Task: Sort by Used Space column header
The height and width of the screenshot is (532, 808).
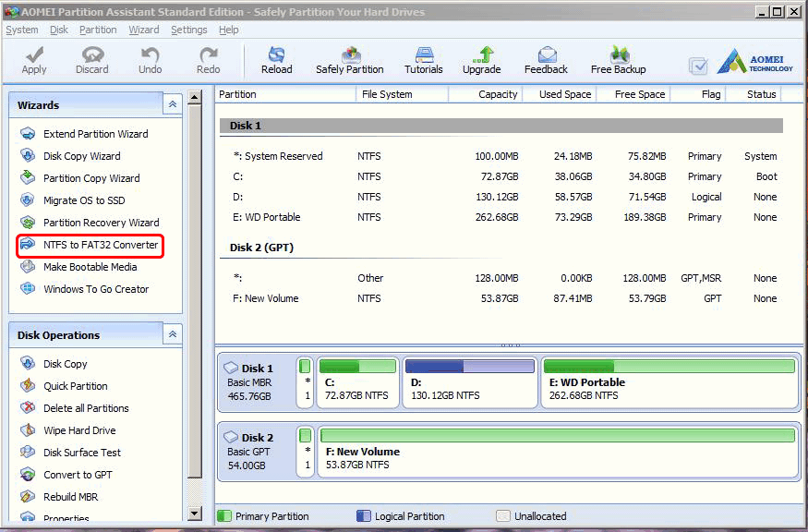Action: click(561, 94)
